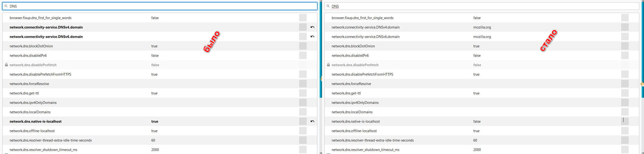Image resolution: width=644 pixels, height=154 pixels.
Task: Toggle browser.fixup.dns_first_for_single_words in right panel
Action: coord(625,18)
